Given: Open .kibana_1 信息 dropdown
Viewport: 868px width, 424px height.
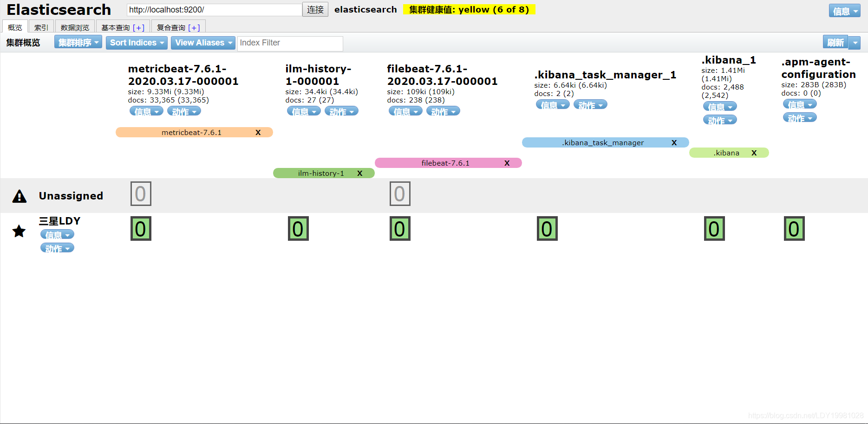Looking at the screenshot, I should [x=720, y=107].
